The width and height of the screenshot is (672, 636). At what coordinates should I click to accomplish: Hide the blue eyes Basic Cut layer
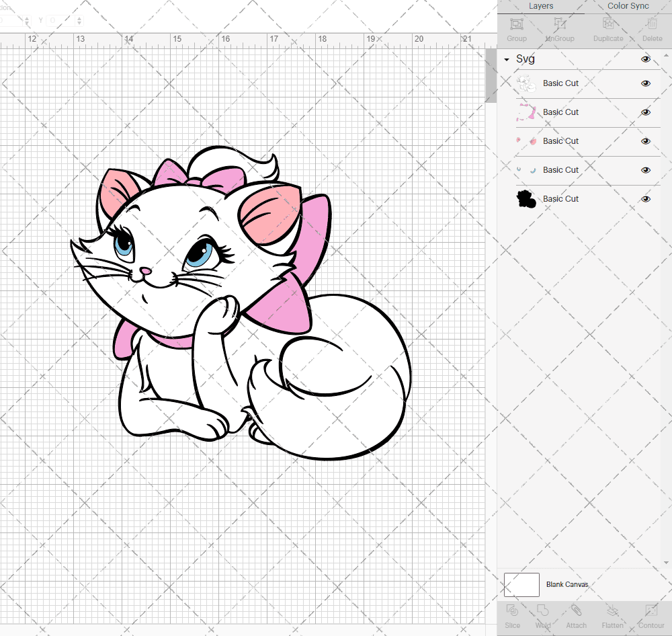click(x=645, y=170)
